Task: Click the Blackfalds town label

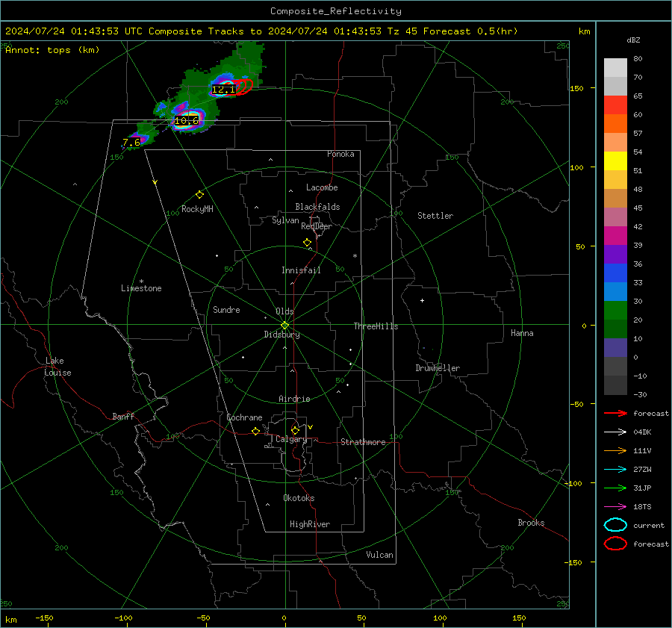Action: tap(317, 207)
